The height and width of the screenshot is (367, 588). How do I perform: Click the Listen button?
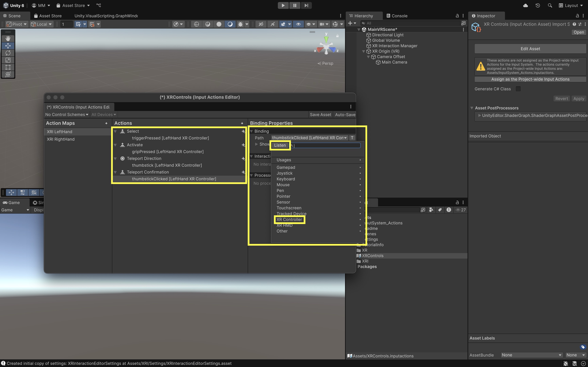[280, 145]
